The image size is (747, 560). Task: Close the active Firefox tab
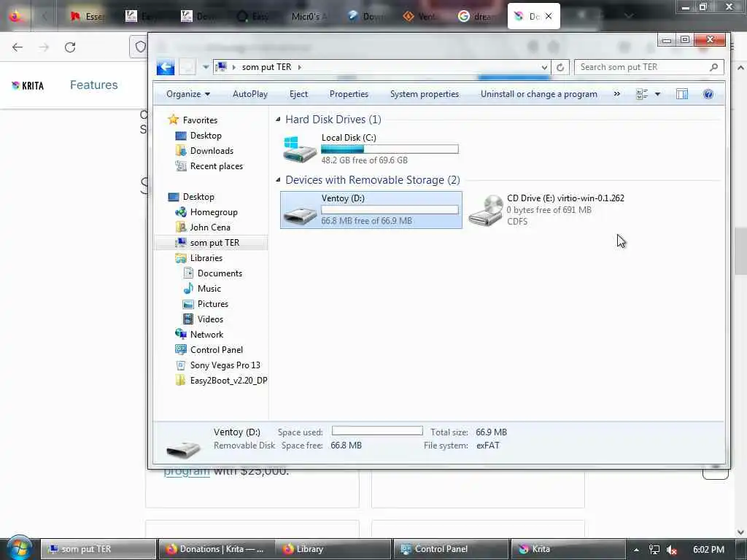549,16
